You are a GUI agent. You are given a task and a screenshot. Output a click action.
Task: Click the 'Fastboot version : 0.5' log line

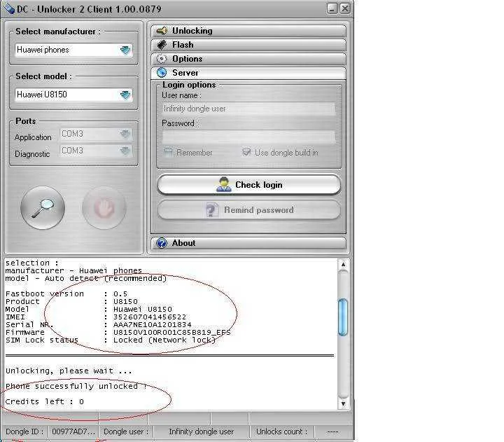66,293
